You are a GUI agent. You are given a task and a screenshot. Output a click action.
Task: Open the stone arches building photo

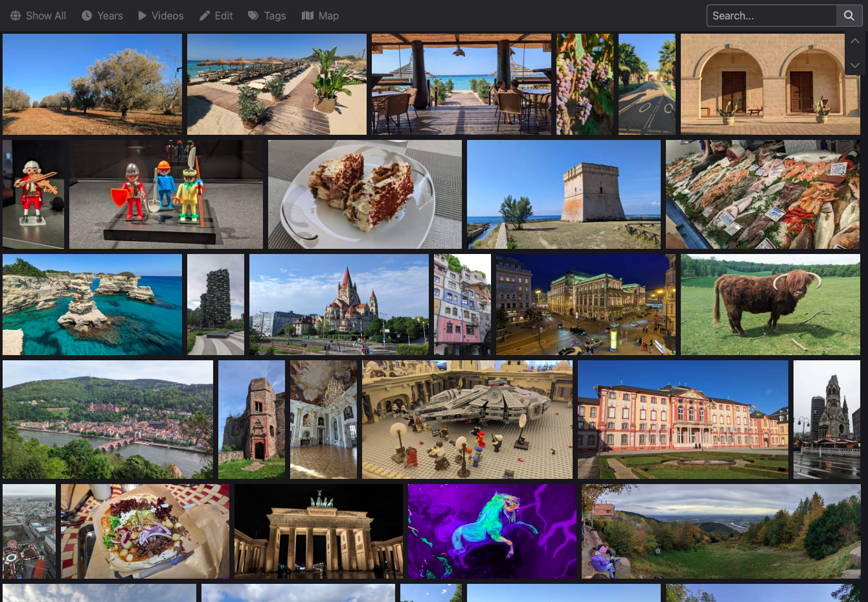[x=770, y=84]
